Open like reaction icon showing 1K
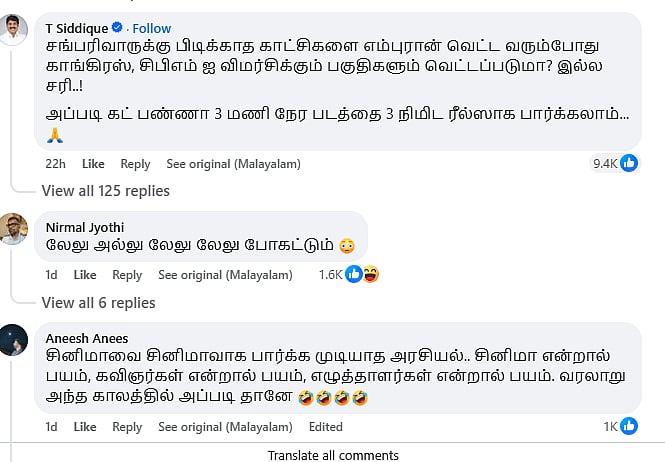The width and height of the screenshot is (665, 462). click(x=629, y=426)
